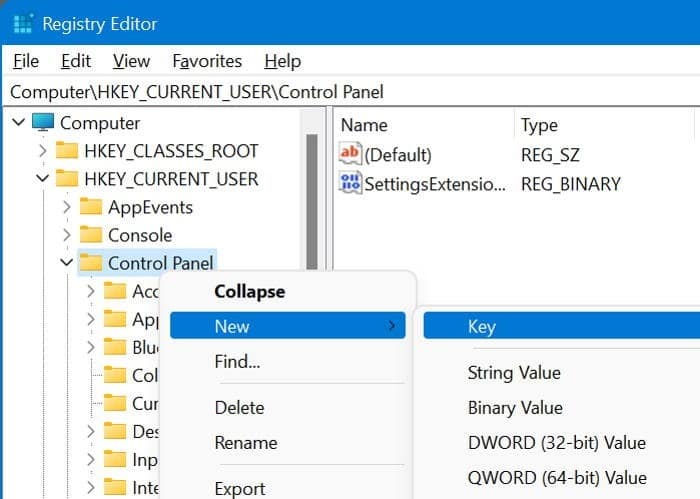This screenshot has height=499, width=700.
Task: Click the folder icon of the Inte... subkey
Action: [x=115, y=487]
